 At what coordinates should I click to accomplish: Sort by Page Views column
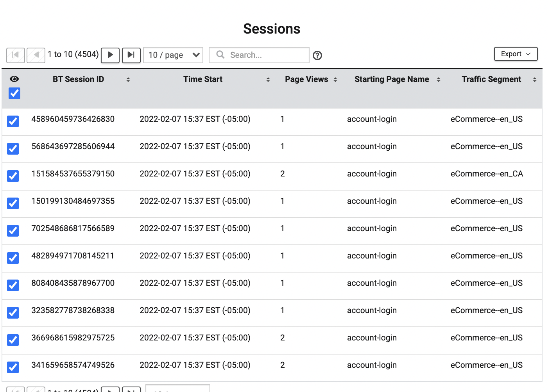335,80
